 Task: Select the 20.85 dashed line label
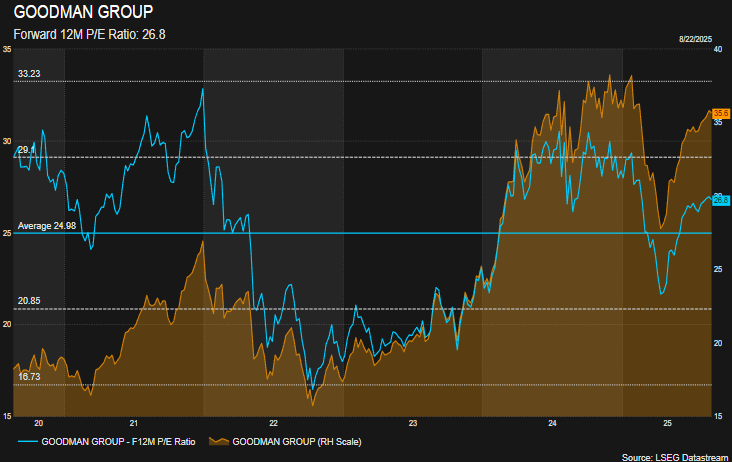click(30, 301)
